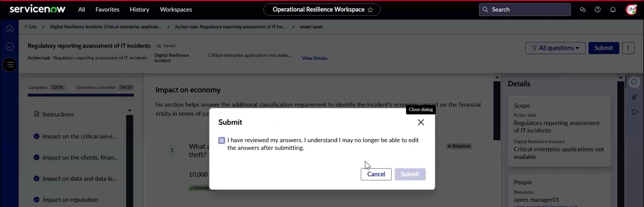Show the Details info panel icon
Screen dimensions: 644x207
[634, 82]
